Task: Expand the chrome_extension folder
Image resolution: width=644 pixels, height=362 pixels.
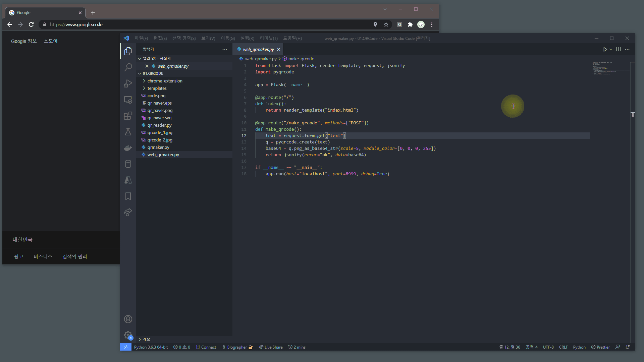Action: tap(165, 81)
